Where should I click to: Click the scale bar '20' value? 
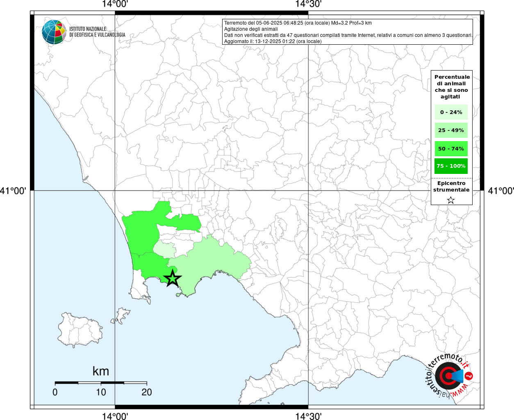click(147, 392)
